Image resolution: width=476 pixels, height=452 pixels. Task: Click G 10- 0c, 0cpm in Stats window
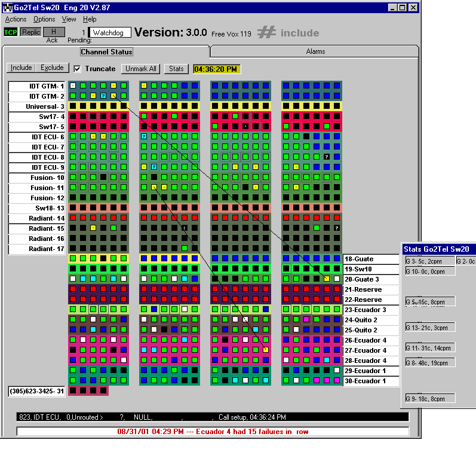point(430,271)
